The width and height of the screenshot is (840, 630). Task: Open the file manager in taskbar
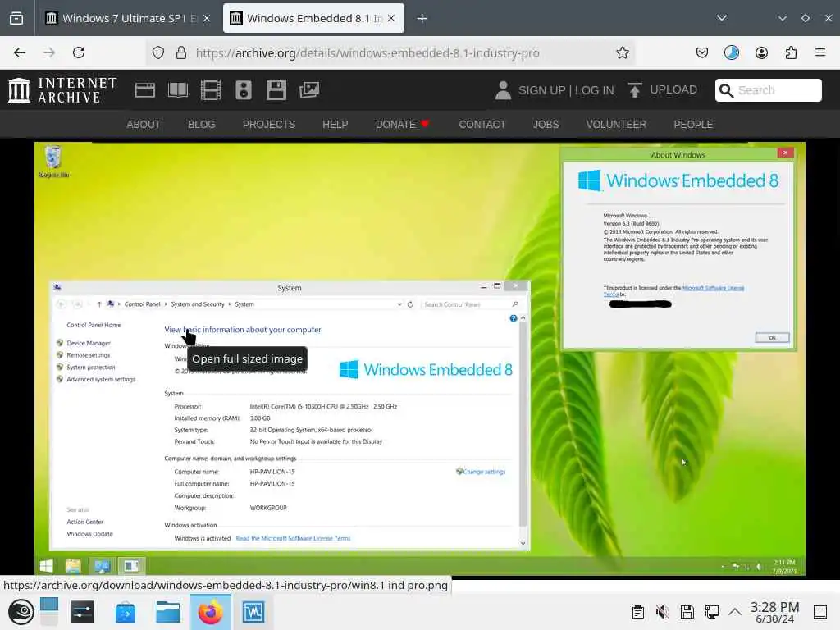pos(167,612)
